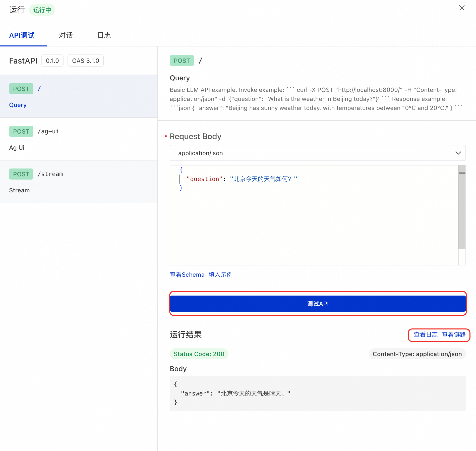
Task: Click the FastAPI title
Action: pos(23,61)
